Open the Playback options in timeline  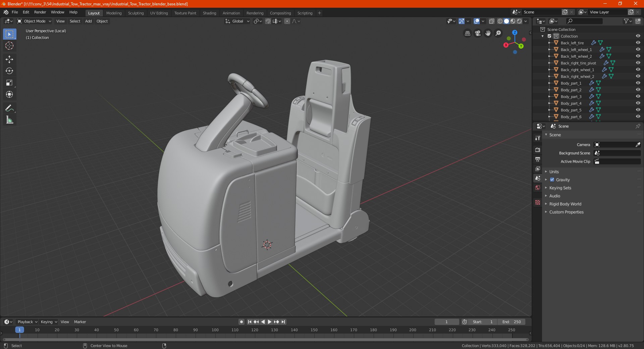tap(27, 322)
